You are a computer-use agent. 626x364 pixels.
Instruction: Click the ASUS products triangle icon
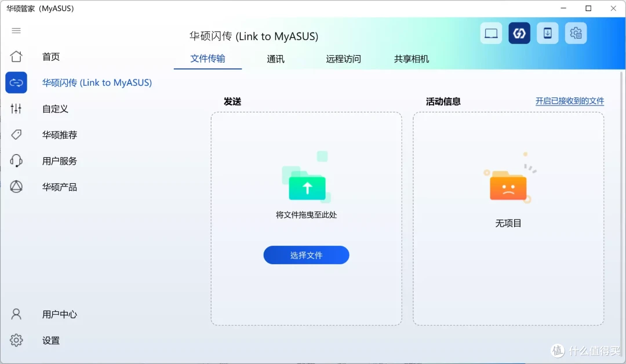click(x=16, y=187)
